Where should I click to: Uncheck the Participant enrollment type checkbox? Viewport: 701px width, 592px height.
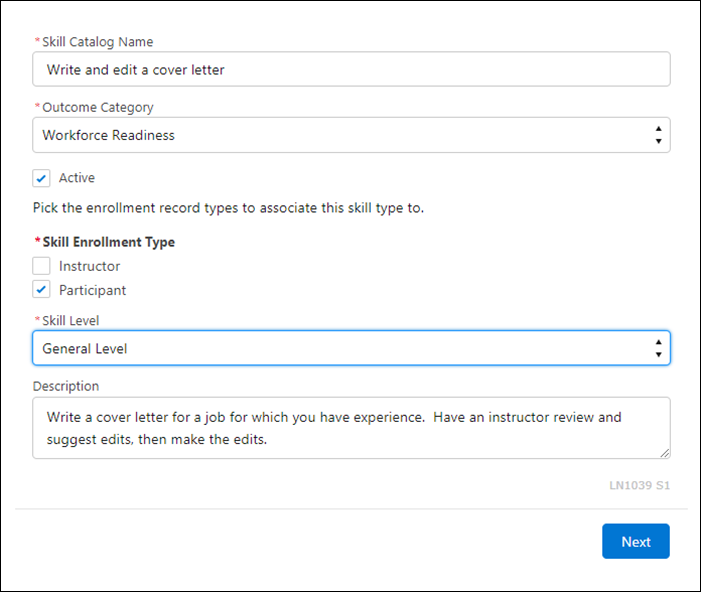coord(41,290)
